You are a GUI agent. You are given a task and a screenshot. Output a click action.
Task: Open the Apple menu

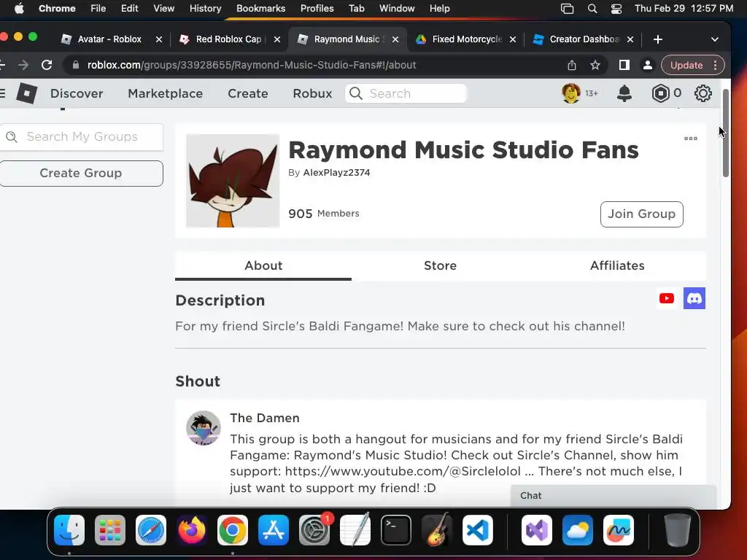(19, 9)
